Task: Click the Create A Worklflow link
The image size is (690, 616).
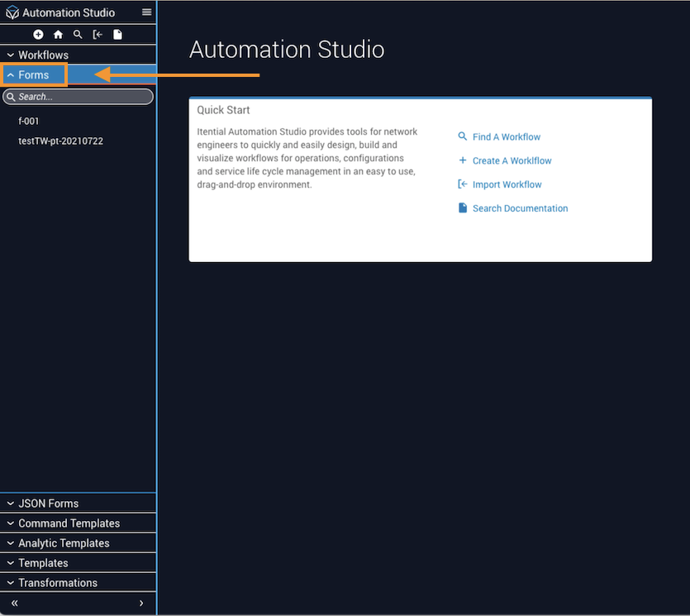Action: click(505, 160)
